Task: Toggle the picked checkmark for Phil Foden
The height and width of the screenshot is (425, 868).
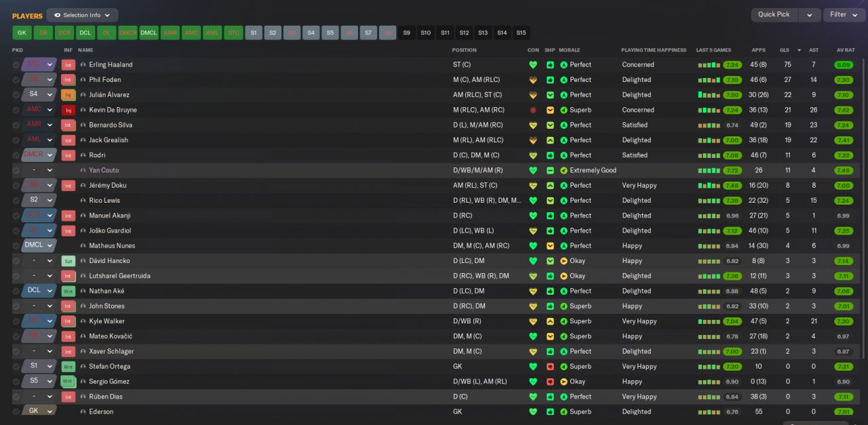Action: (x=16, y=80)
